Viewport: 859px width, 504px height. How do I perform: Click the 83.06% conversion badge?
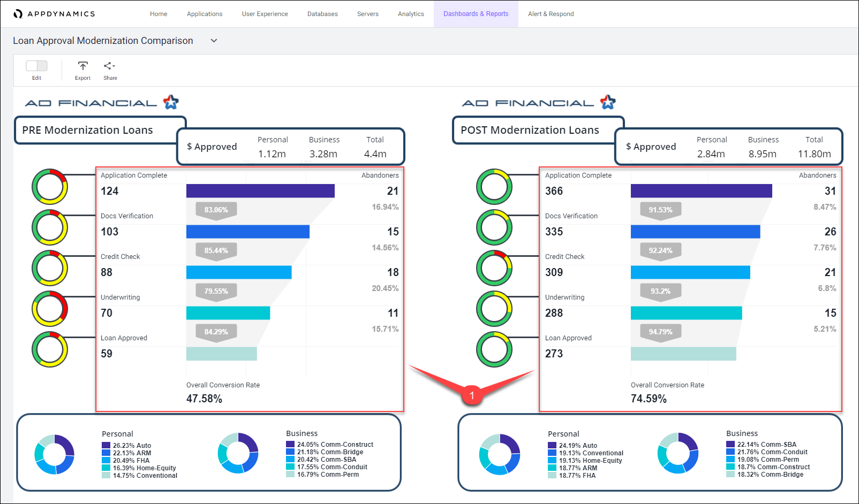tap(216, 210)
